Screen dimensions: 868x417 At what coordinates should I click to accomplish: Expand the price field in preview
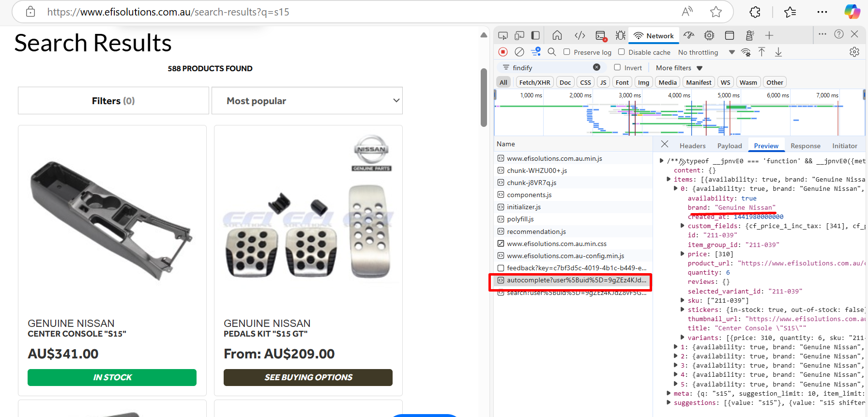tap(682, 254)
